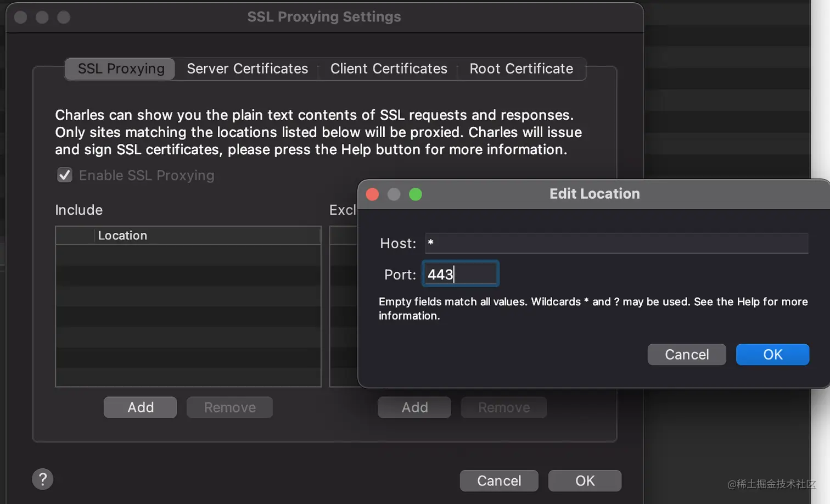The image size is (830, 504).
Task: Open the Server Certificates tab
Action: (x=248, y=69)
